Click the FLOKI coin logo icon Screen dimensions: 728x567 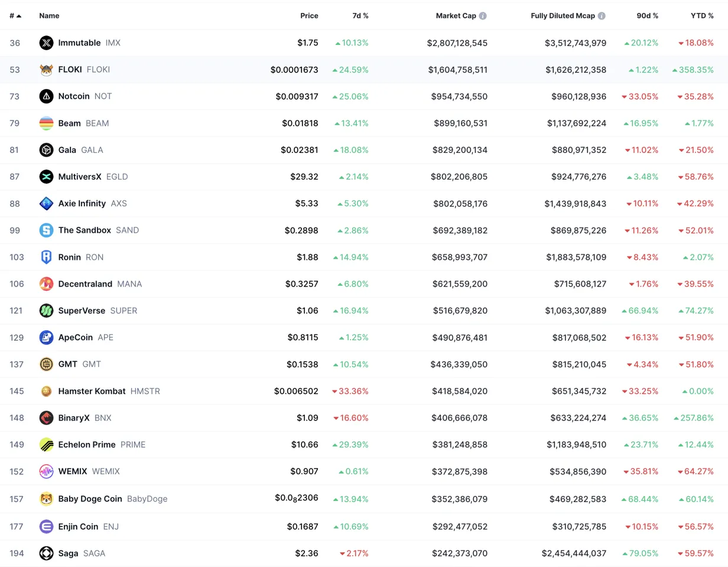pyautogui.click(x=46, y=70)
